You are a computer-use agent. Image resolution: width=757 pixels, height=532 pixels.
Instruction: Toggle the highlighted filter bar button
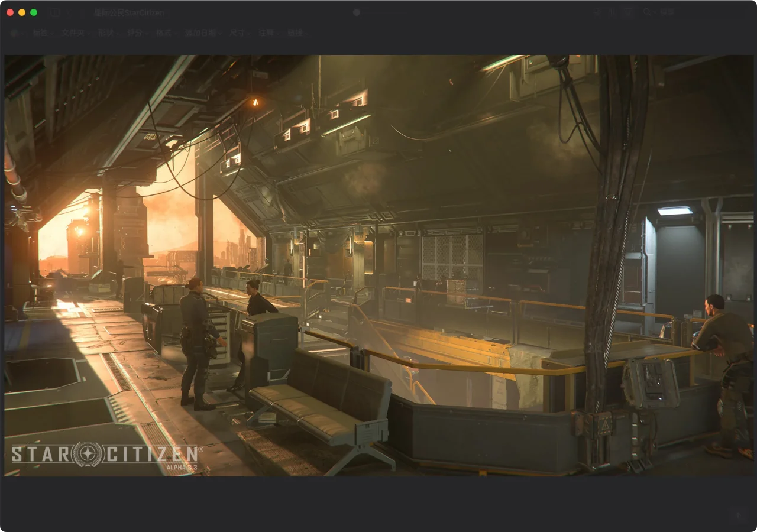(628, 12)
